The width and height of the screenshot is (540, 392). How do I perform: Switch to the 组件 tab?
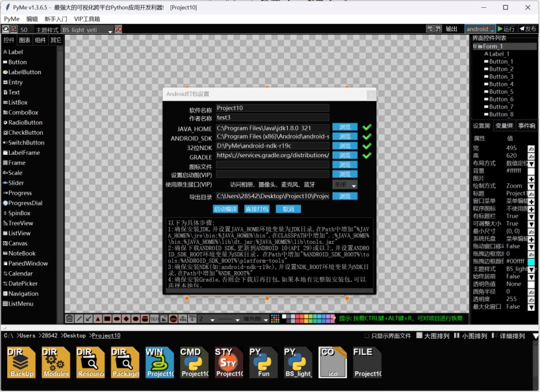[40, 40]
